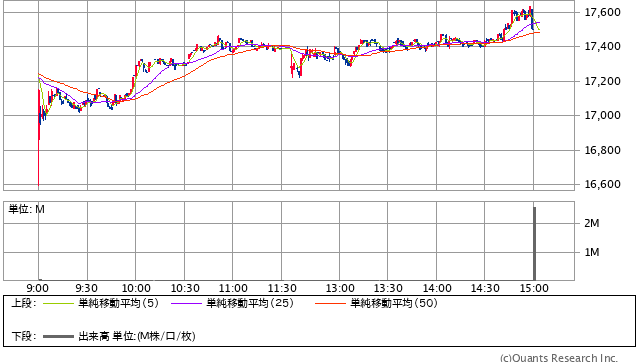Click the 単位: M label in volume panel
This screenshot has height=362, width=638.
pyautogui.click(x=26, y=209)
